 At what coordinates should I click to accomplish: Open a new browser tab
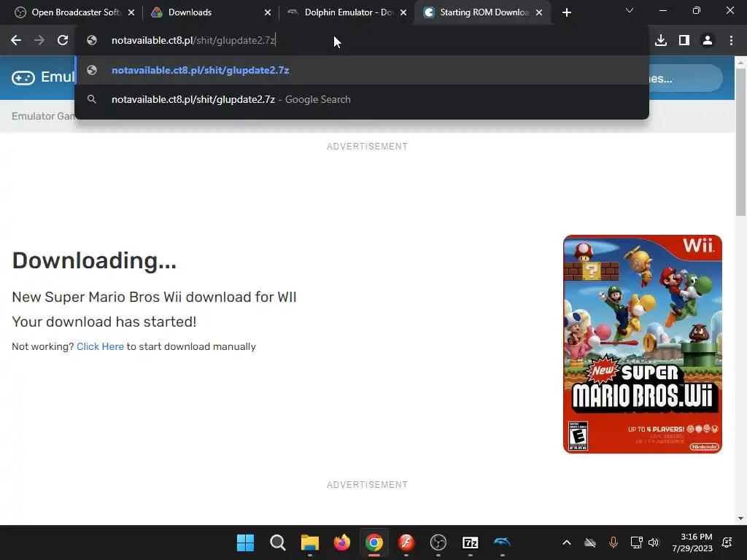click(x=566, y=12)
